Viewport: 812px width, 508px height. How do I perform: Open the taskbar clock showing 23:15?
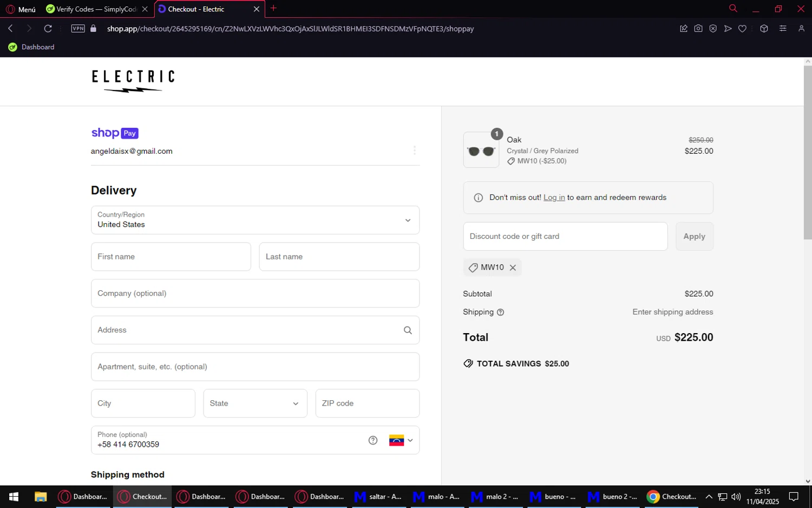tap(762, 497)
